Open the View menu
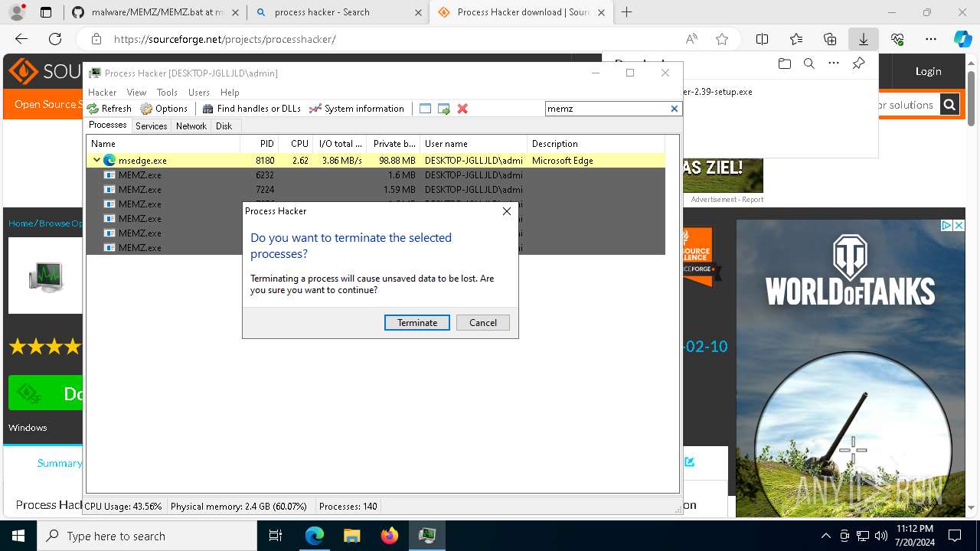The width and height of the screenshot is (980, 551). (x=136, y=92)
